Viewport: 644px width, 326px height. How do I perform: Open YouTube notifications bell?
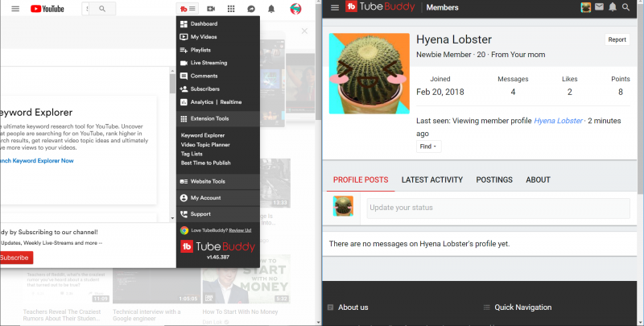pos(271,9)
